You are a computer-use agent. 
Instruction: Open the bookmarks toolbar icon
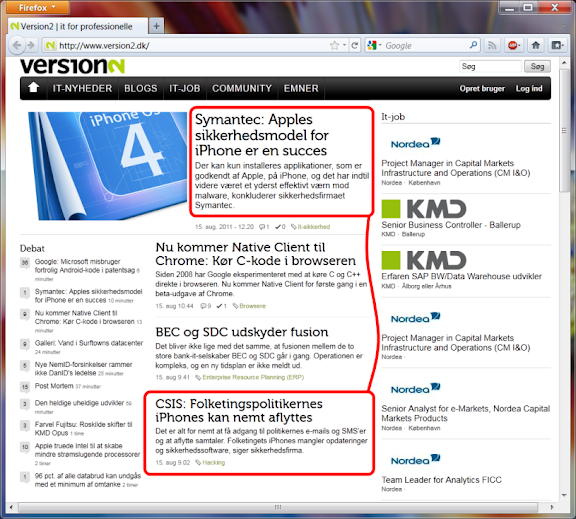pyautogui.click(x=557, y=46)
